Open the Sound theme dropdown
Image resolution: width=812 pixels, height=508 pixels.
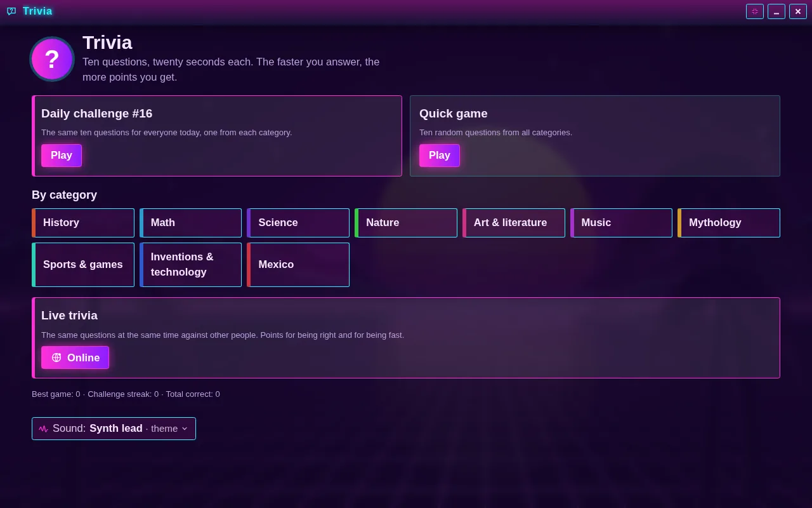coord(114,429)
